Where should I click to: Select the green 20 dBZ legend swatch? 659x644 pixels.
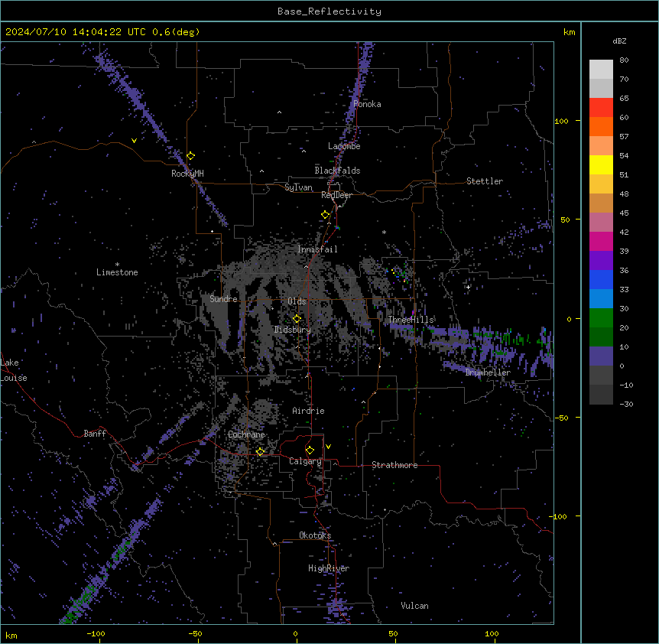(601, 318)
